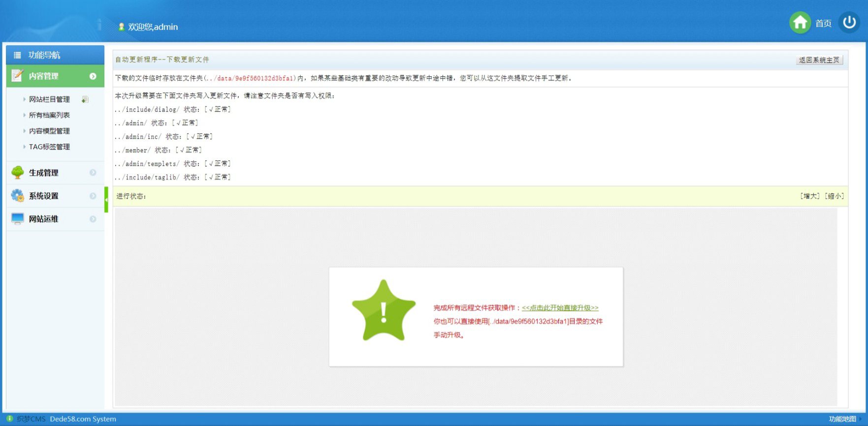Select the 系统设置 menu heading
The height and width of the screenshot is (426, 868).
tap(43, 196)
